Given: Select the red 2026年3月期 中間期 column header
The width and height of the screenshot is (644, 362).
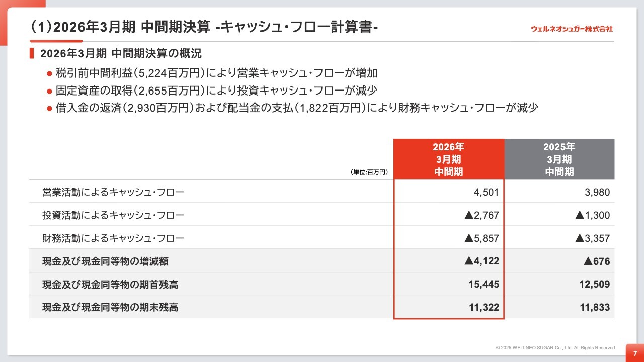Looking at the screenshot, I should [x=448, y=159].
